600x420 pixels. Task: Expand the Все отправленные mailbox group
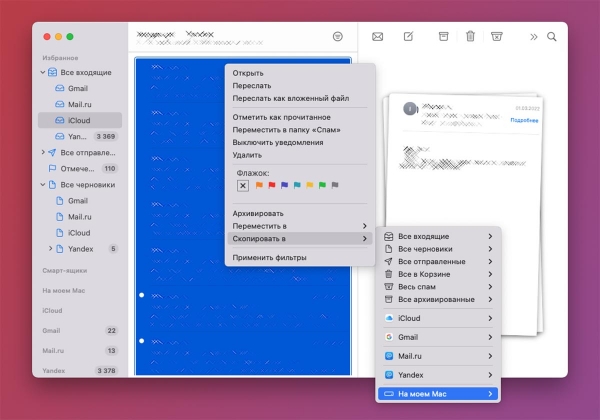coord(43,152)
